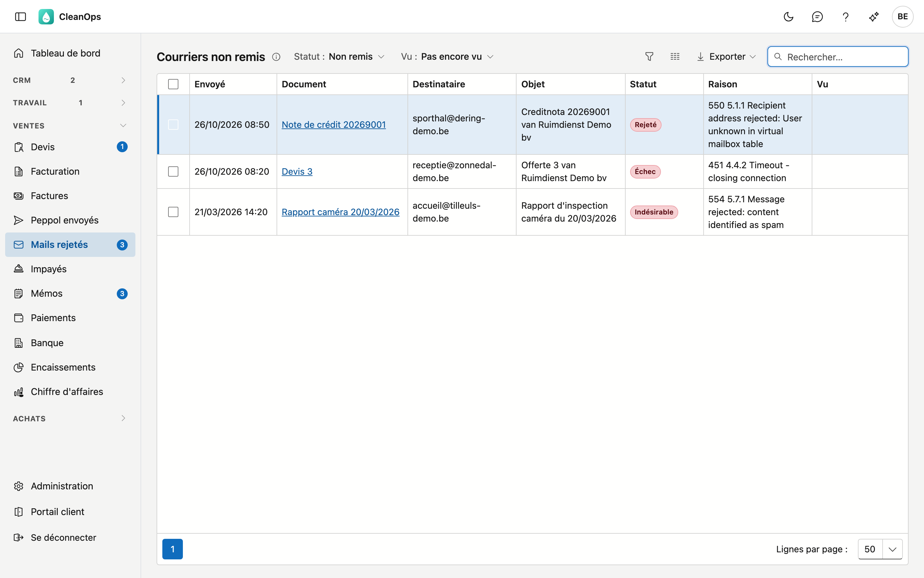Open Peppol envoyés

(70, 220)
